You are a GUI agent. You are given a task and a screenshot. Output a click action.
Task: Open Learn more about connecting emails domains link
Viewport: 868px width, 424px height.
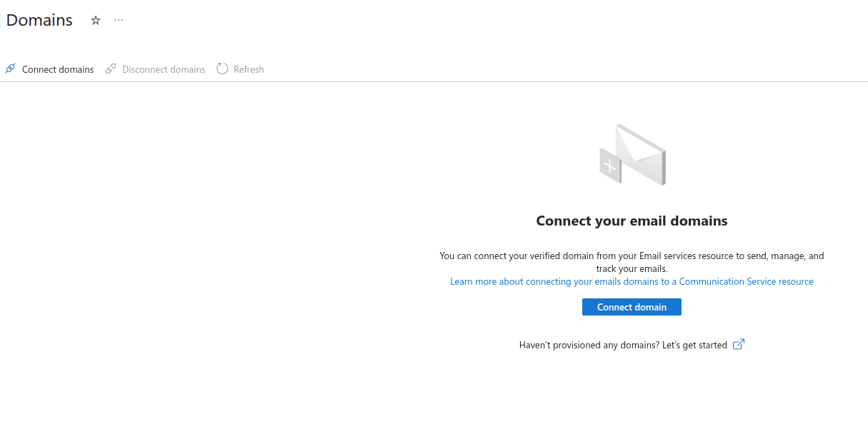click(x=632, y=281)
